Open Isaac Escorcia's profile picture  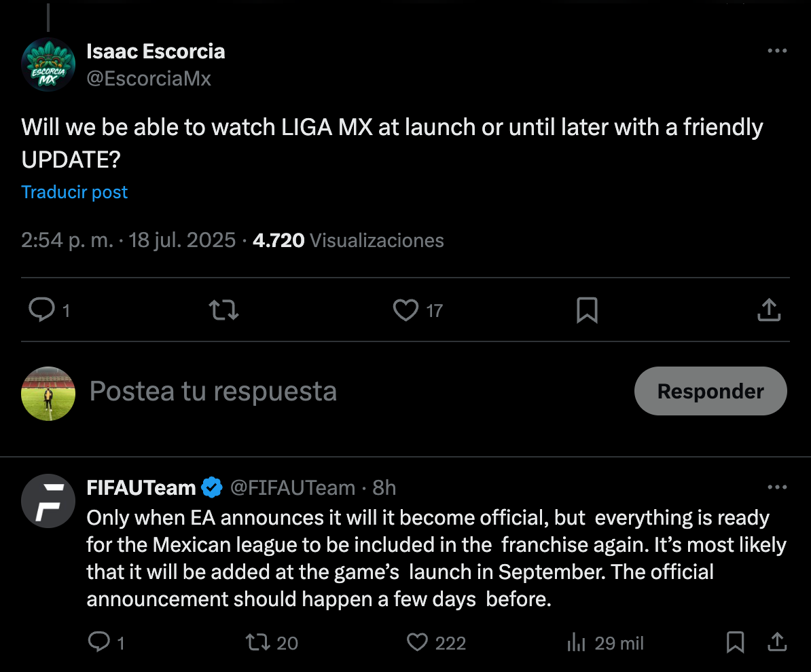tap(48, 64)
